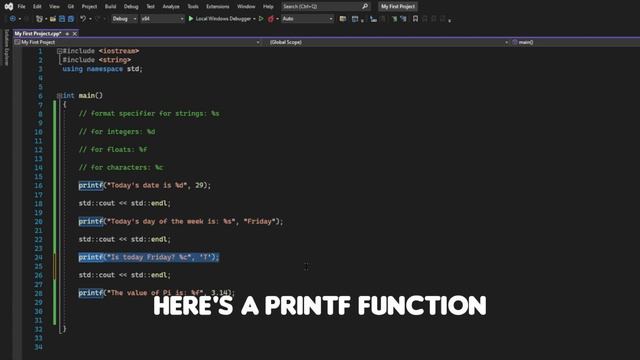Click the blue window icon right of the yellow toolbar icon

(355, 19)
